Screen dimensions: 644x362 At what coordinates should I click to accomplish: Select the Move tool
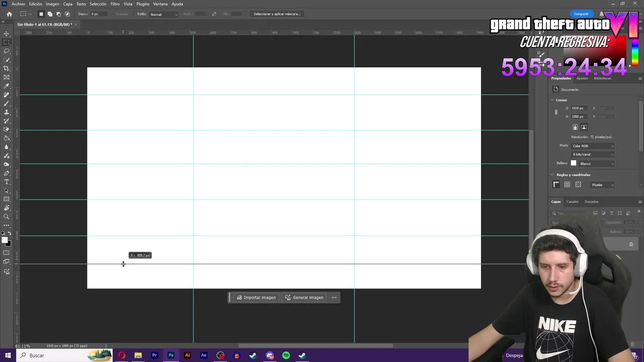(x=7, y=34)
